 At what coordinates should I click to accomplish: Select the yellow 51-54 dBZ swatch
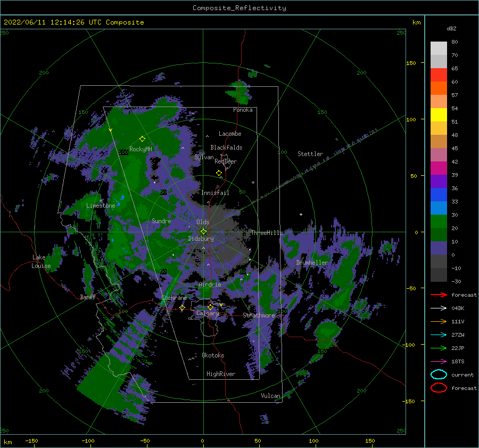[439, 115]
